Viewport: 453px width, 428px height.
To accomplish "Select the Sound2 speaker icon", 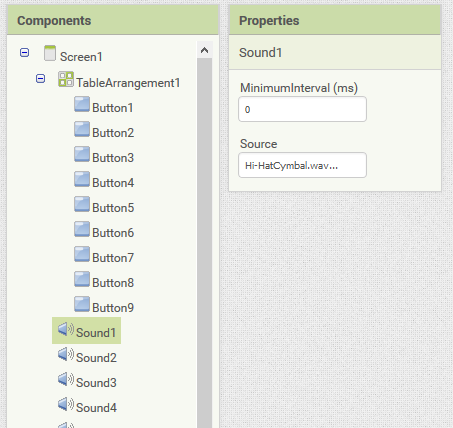I will 66,354.
